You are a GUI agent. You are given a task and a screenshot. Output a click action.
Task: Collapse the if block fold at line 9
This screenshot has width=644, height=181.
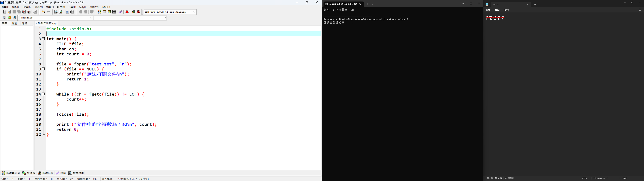point(43,69)
